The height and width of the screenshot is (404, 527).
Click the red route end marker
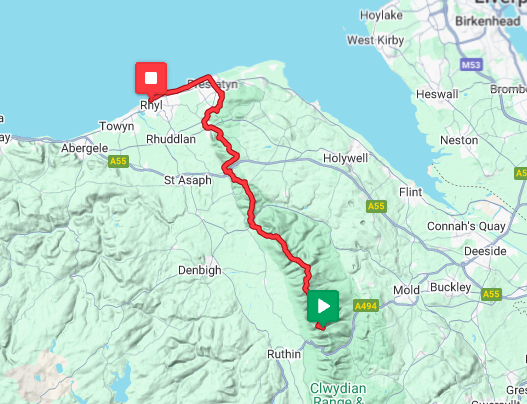pos(151,79)
